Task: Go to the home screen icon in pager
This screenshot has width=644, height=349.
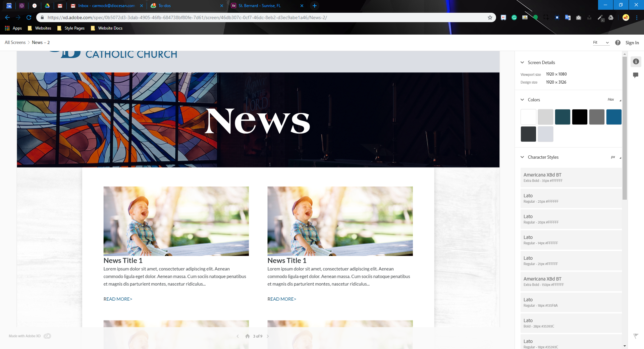Action: [247, 336]
